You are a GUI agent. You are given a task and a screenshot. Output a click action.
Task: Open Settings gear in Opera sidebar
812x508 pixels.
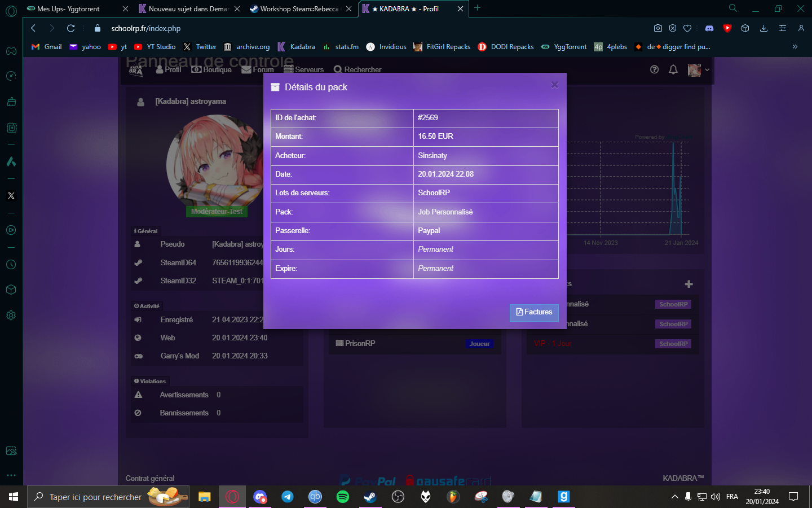pos(11,316)
